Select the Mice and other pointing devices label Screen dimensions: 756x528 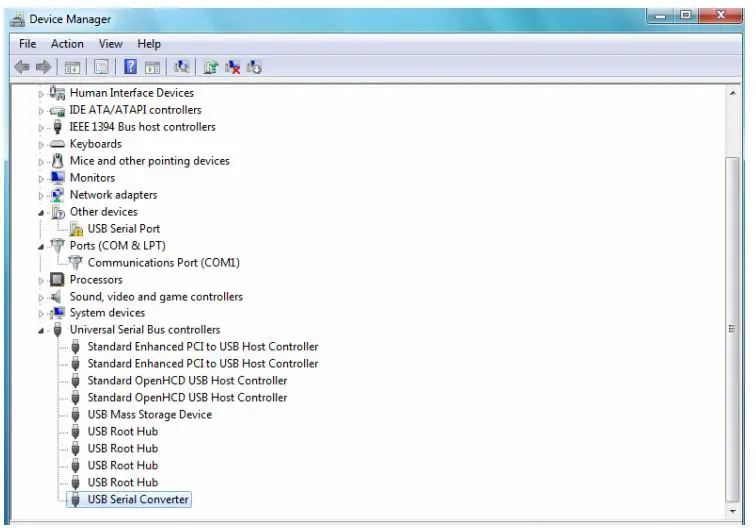point(149,161)
